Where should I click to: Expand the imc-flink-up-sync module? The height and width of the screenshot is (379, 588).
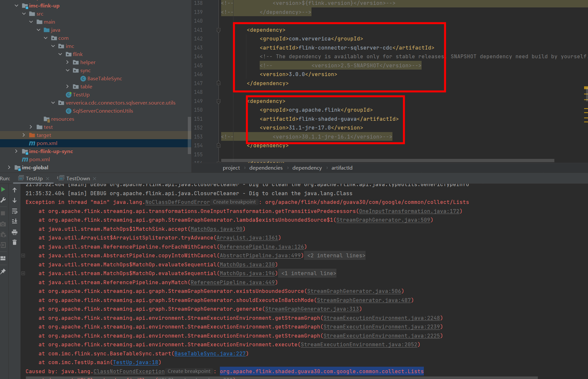pos(17,151)
